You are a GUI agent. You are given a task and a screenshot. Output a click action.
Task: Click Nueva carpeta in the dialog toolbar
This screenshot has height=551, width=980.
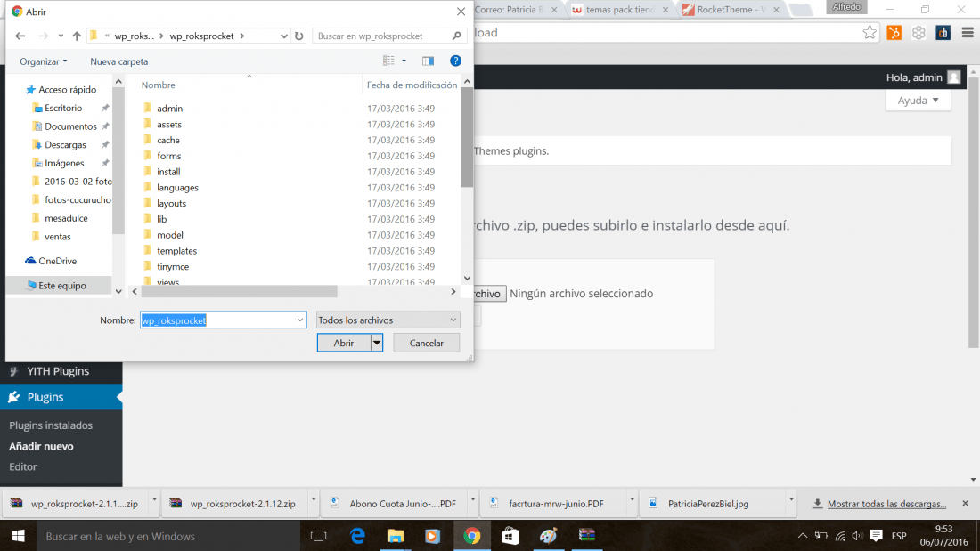pyautogui.click(x=118, y=61)
